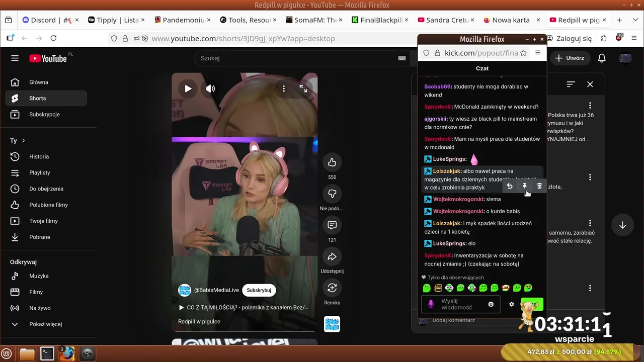Screen dimensions: 644x362
Task: Open a new Firefox tab with plus
Action: tap(619, 20)
